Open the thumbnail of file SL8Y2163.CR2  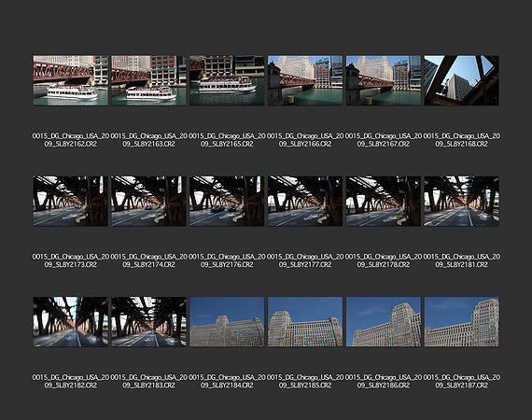point(149,80)
